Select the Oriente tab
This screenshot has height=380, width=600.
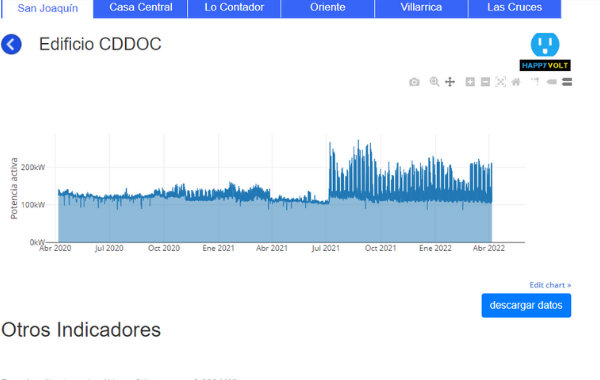(x=328, y=8)
